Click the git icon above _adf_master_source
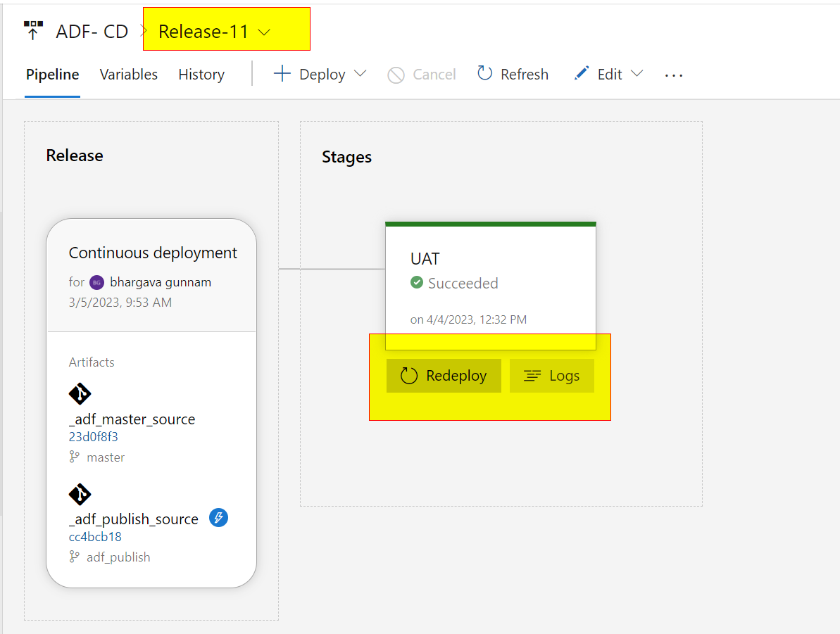This screenshot has height=634, width=840. [80, 393]
